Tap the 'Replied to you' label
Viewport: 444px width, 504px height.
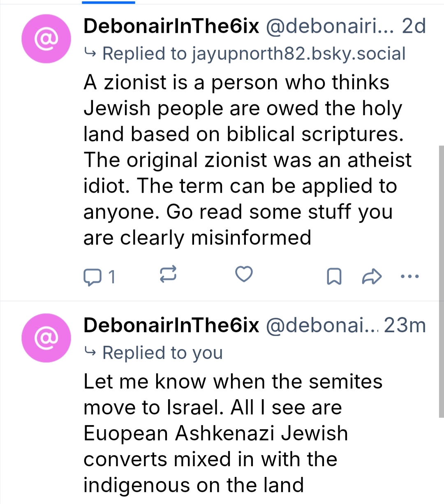(162, 353)
